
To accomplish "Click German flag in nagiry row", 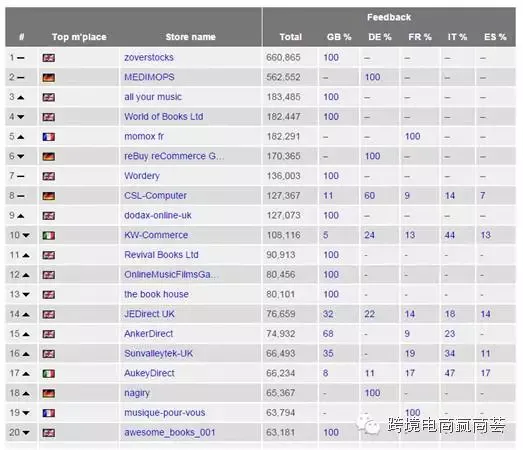I will [x=49, y=393].
